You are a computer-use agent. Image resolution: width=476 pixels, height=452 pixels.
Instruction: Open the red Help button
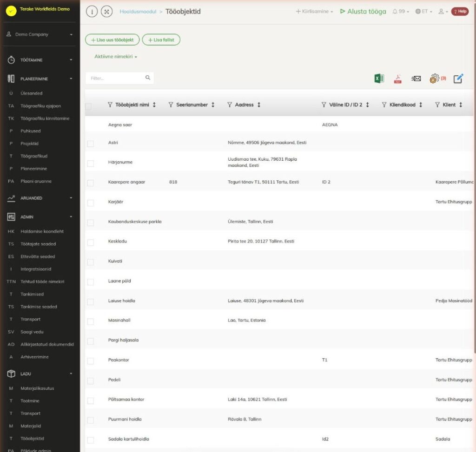coord(460,12)
